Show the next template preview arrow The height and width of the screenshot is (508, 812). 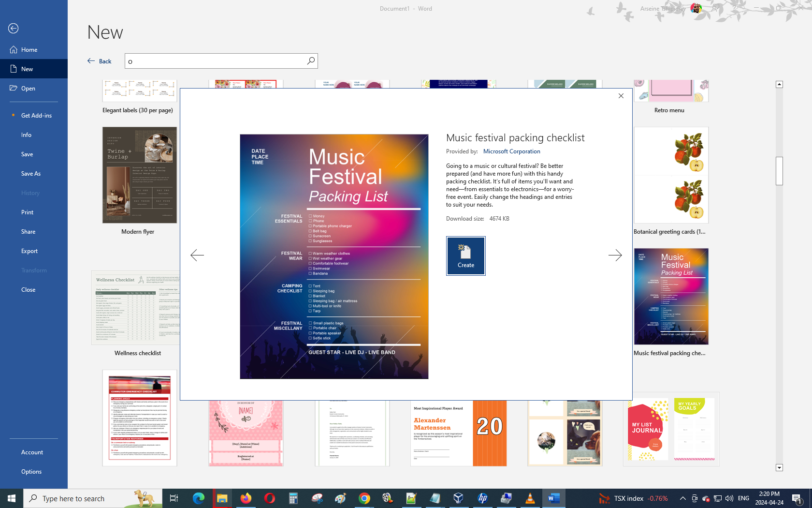pos(615,255)
